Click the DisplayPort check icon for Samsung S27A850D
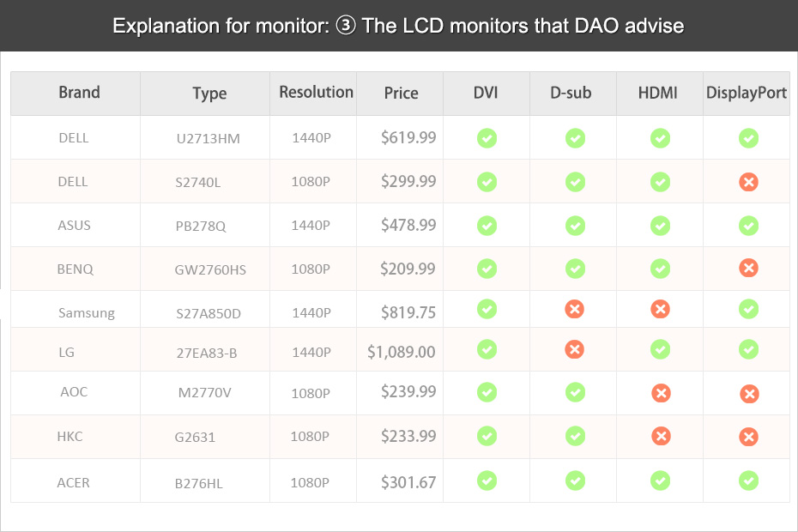 point(748,309)
